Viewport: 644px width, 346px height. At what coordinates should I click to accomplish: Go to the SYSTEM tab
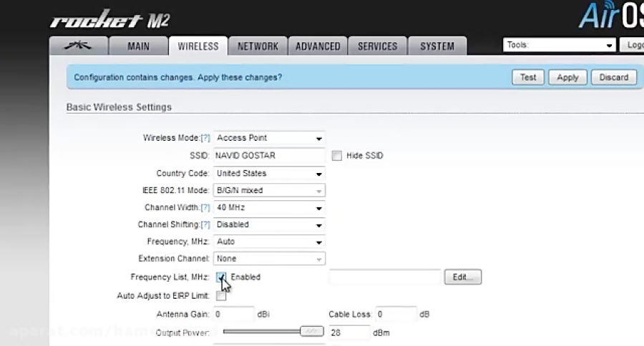(x=436, y=46)
